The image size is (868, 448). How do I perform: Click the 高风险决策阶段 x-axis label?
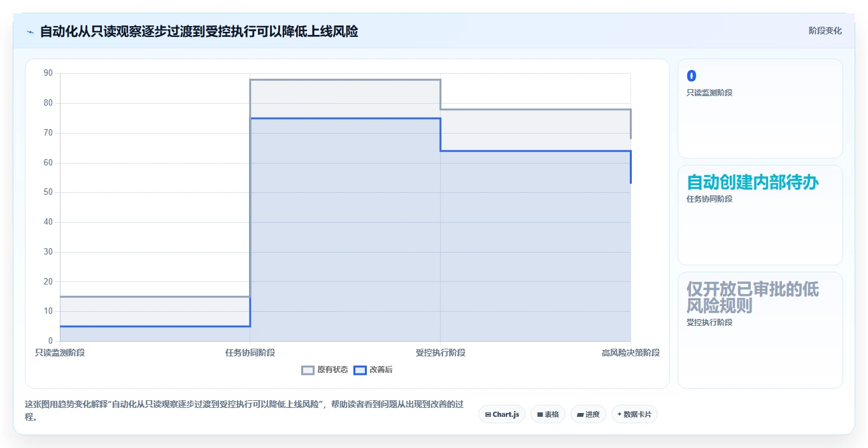[630, 353]
